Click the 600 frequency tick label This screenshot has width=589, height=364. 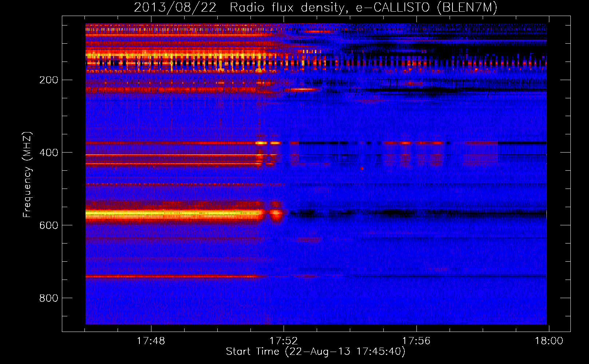click(49, 225)
